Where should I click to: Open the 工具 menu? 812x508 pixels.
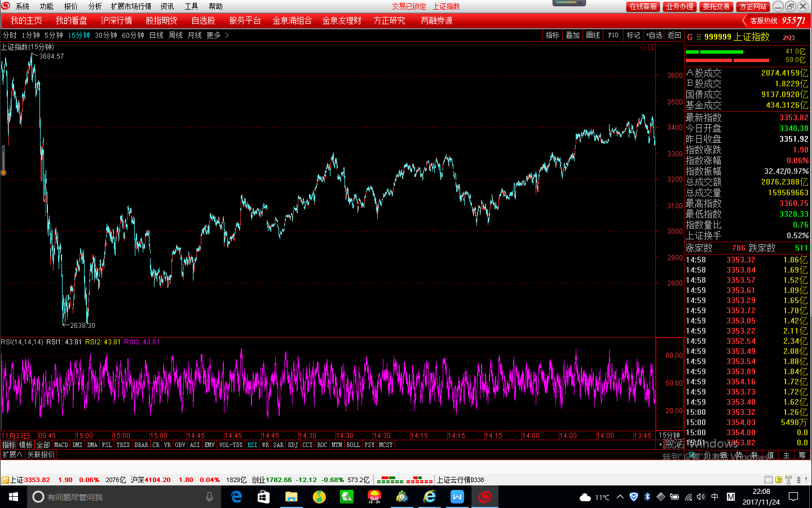[x=191, y=7]
